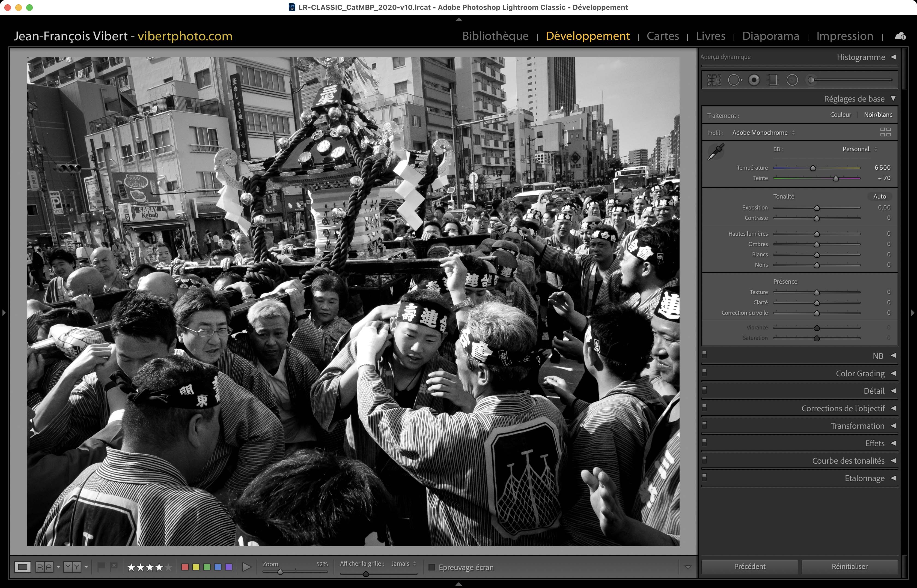The width and height of the screenshot is (917, 588).
Task: Click the slideshow play icon in toolbar
Action: tap(247, 567)
